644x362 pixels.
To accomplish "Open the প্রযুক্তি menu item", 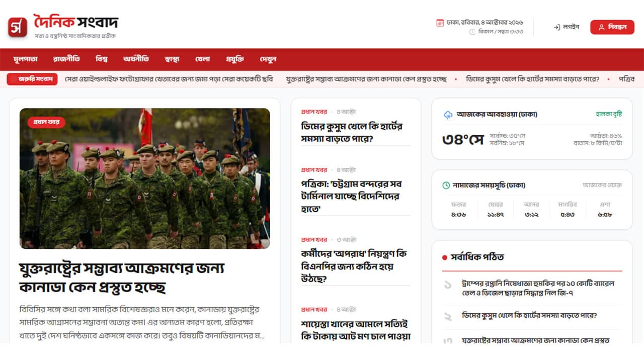I will [x=235, y=59].
